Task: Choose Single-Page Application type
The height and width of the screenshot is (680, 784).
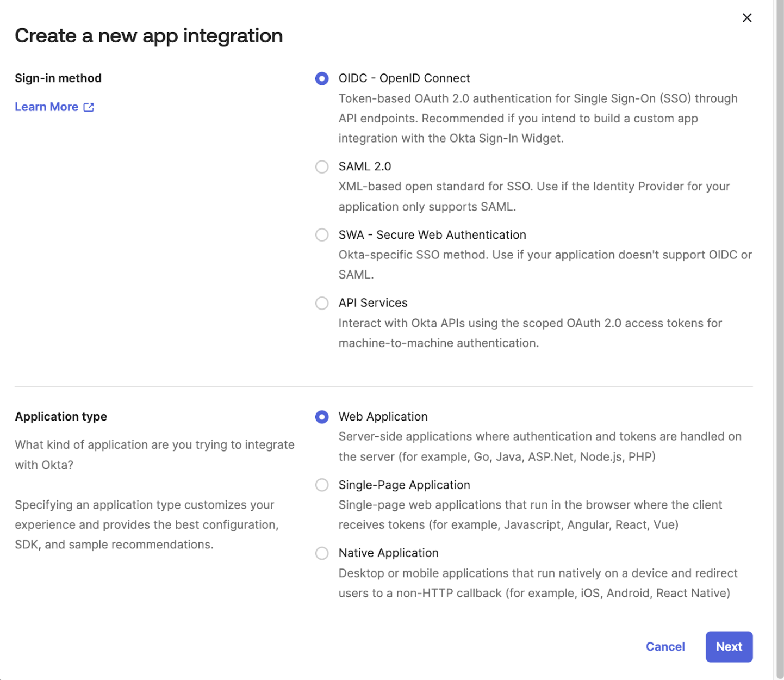Action: (322, 485)
